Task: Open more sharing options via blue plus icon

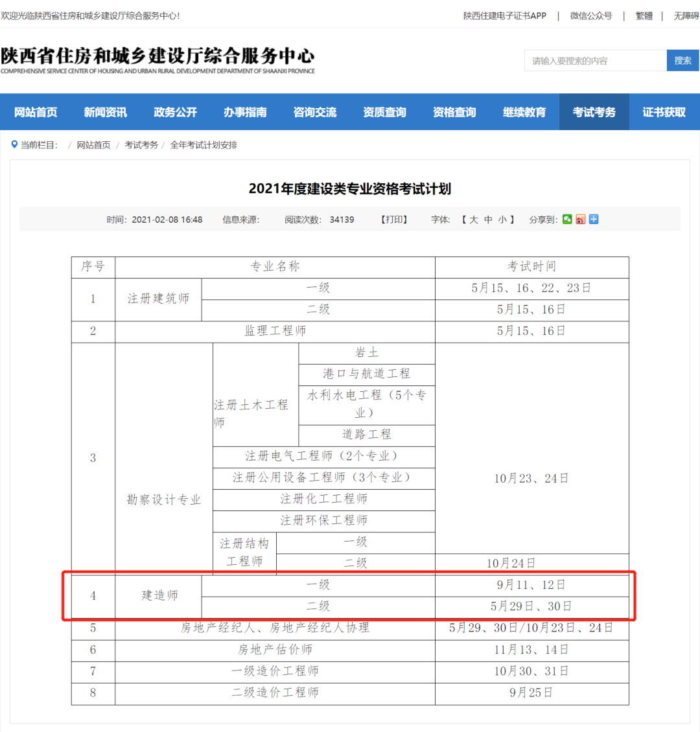Action: (593, 219)
